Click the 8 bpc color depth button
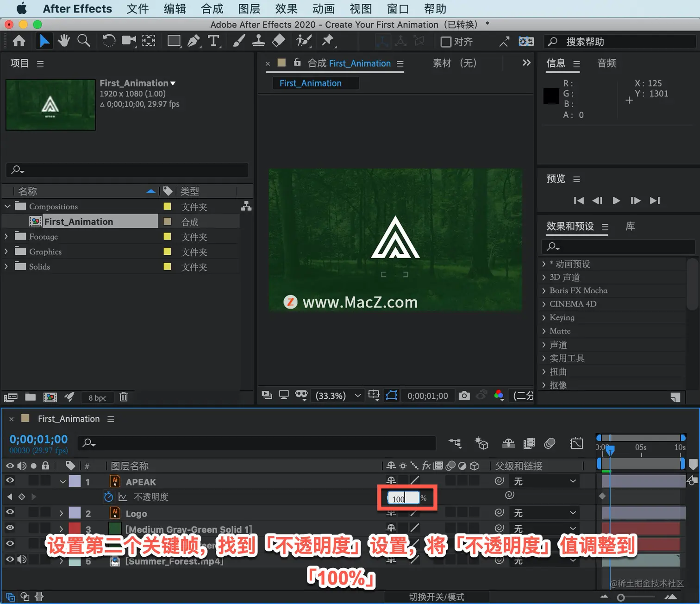The width and height of the screenshot is (700, 604). point(98,398)
